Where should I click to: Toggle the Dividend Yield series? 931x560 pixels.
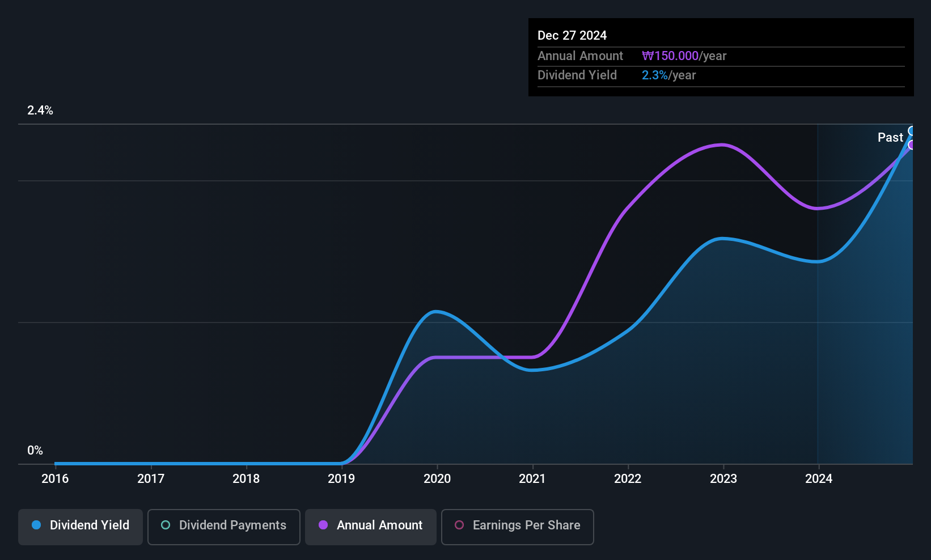81,527
